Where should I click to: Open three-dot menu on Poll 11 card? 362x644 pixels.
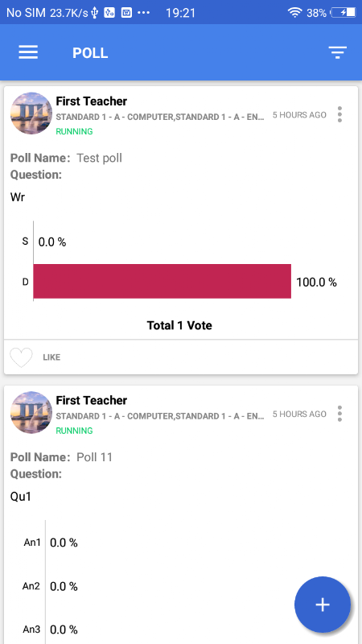point(339,414)
